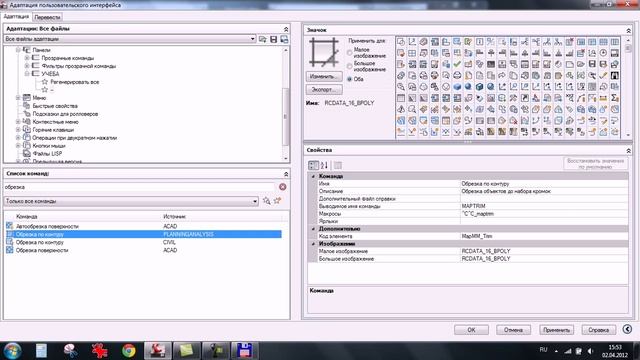
Task: Click the Описание property value cell
Action: click(x=544, y=191)
